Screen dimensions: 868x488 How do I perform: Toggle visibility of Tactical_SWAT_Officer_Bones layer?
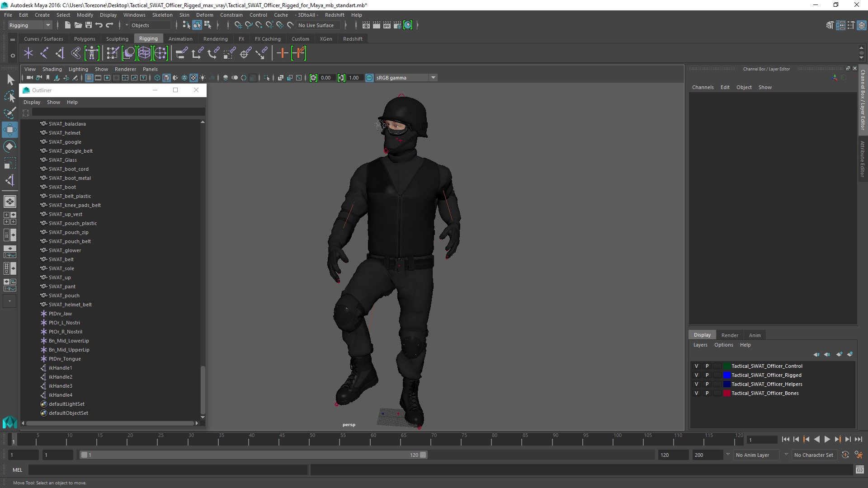(x=696, y=393)
